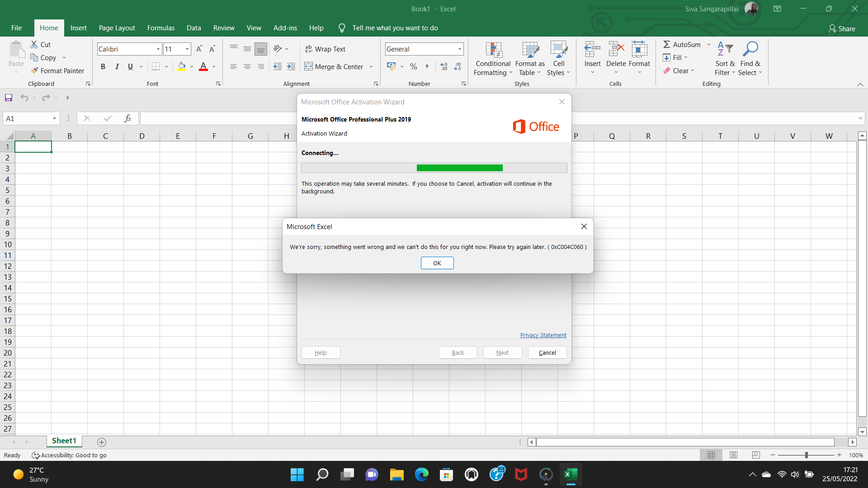Image resolution: width=868 pixels, height=488 pixels.
Task: Switch to the Page Layout tab
Action: (x=117, y=28)
